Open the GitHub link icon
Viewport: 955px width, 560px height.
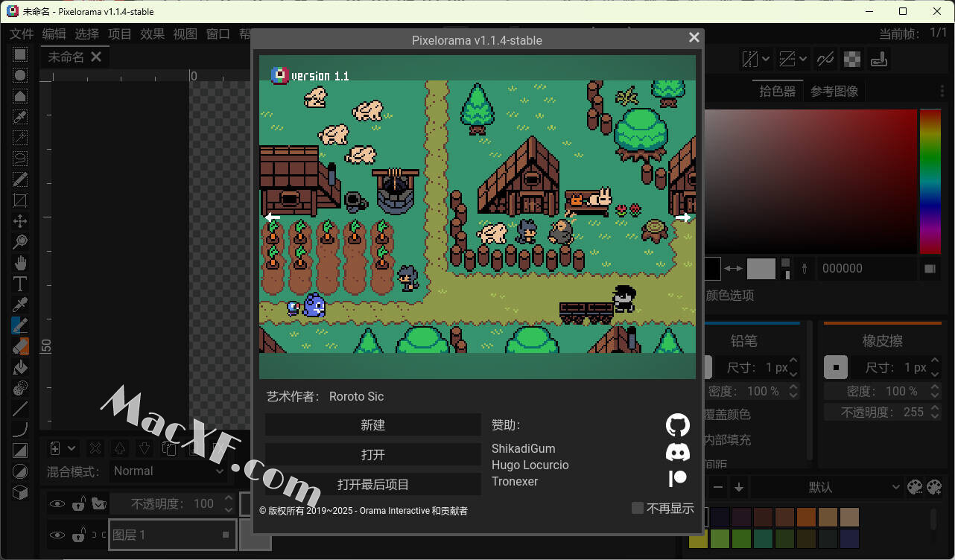point(678,425)
